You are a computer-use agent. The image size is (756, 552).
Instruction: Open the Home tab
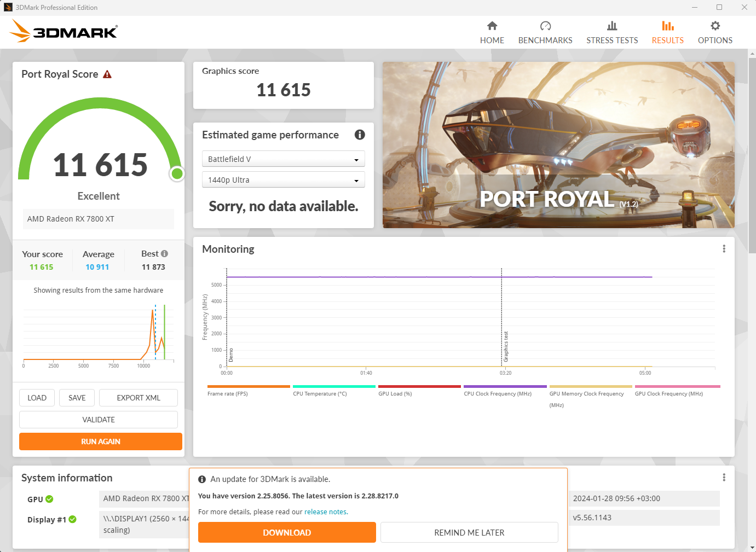[x=492, y=33]
